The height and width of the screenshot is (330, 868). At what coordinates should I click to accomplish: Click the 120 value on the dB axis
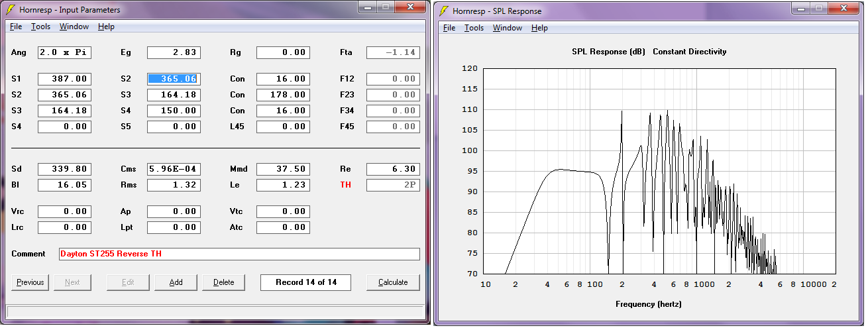pos(470,68)
